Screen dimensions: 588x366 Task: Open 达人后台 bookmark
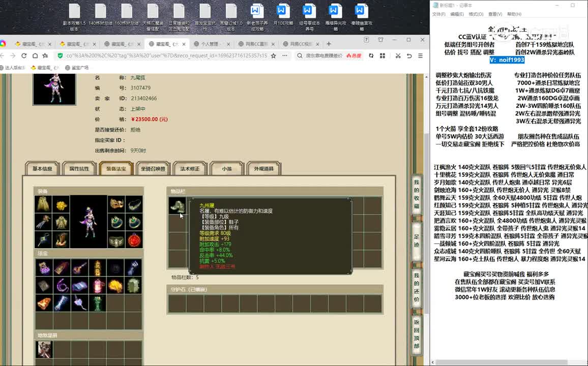(12, 68)
